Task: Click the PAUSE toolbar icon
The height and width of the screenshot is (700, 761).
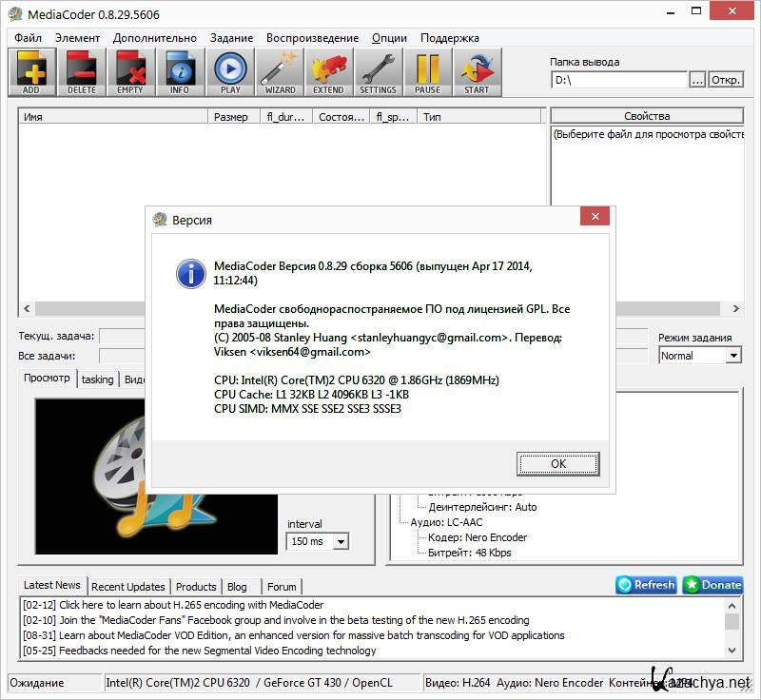Action: (x=427, y=72)
